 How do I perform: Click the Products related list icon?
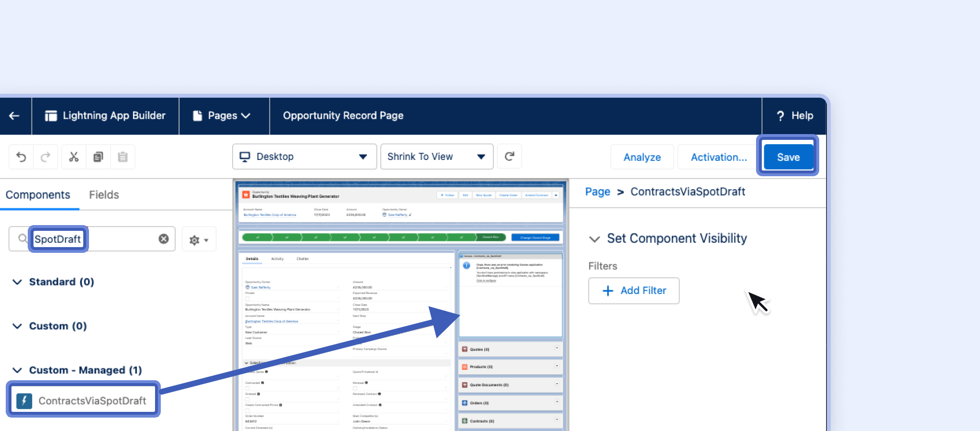465,367
